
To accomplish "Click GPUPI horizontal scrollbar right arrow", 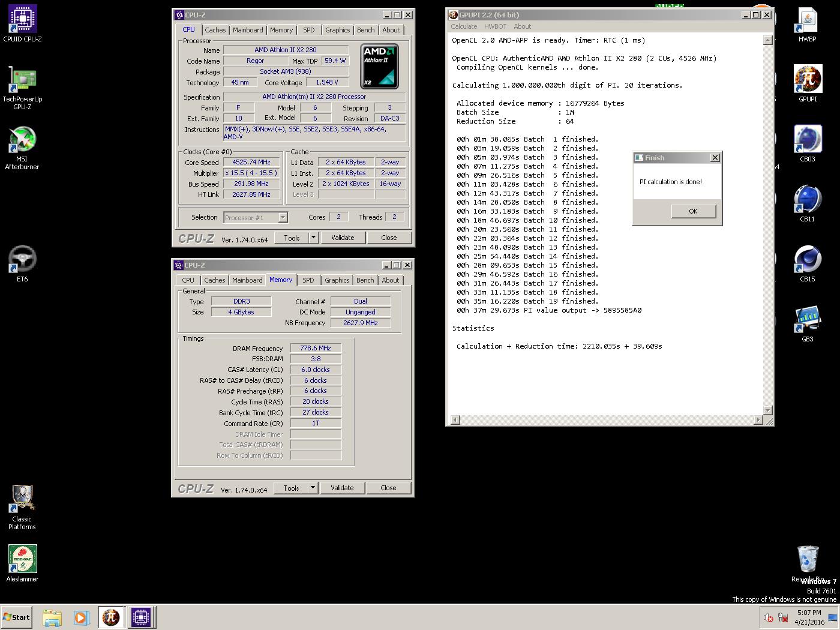I will [758, 420].
